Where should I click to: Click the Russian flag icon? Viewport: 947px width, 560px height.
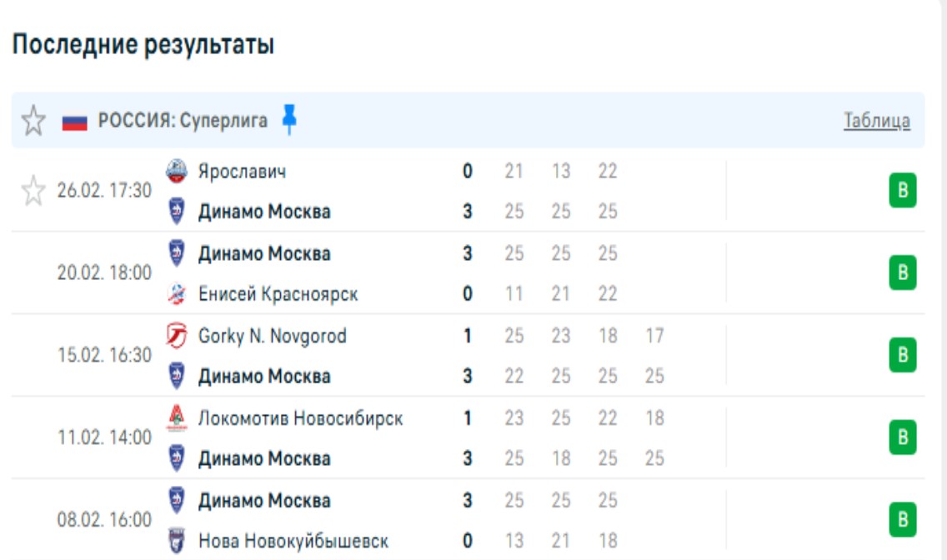(75, 122)
